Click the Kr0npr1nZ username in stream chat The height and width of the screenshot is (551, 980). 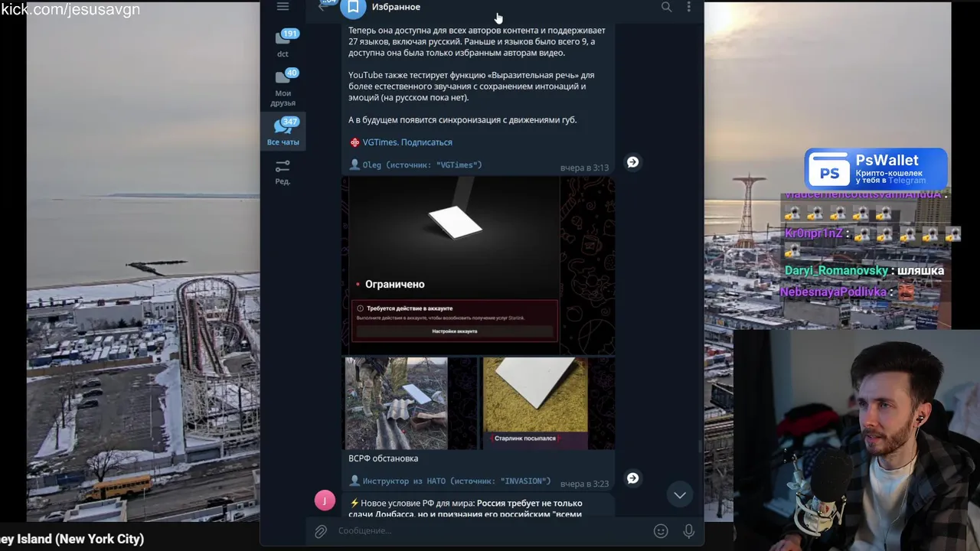click(x=813, y=233)
